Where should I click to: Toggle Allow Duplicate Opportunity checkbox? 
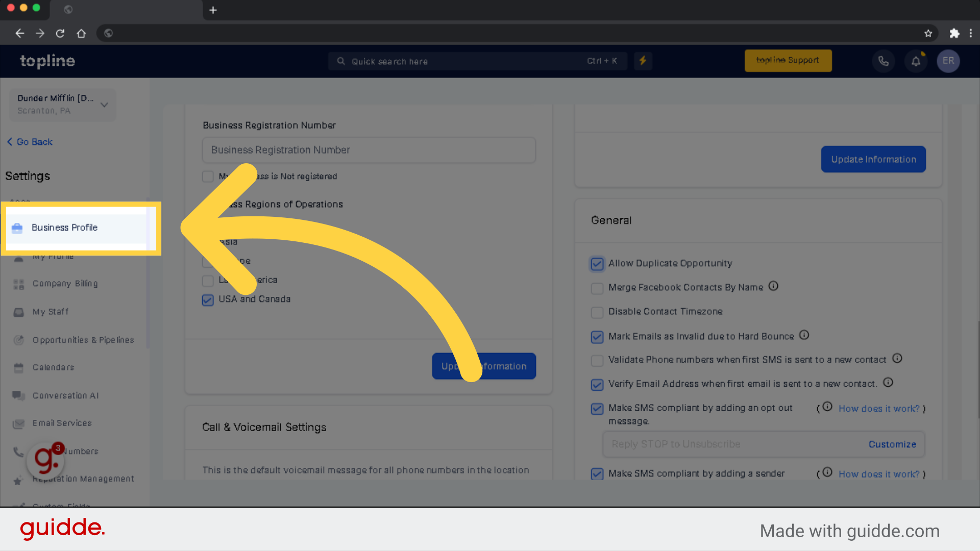tap(596, 263)
